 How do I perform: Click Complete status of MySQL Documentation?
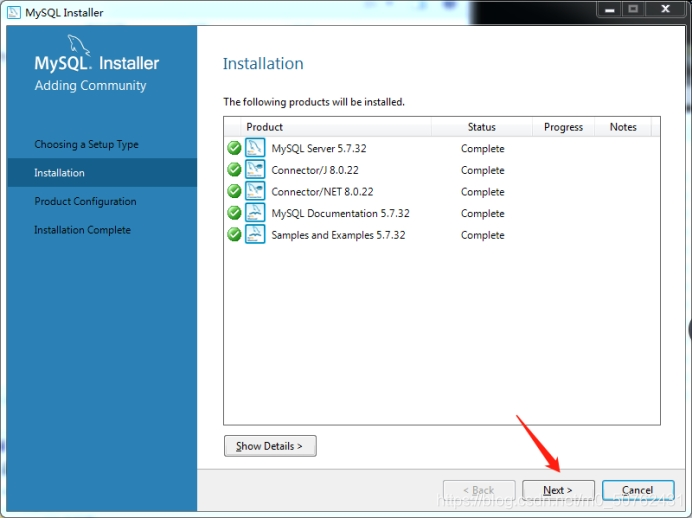(x=483, y=213)
